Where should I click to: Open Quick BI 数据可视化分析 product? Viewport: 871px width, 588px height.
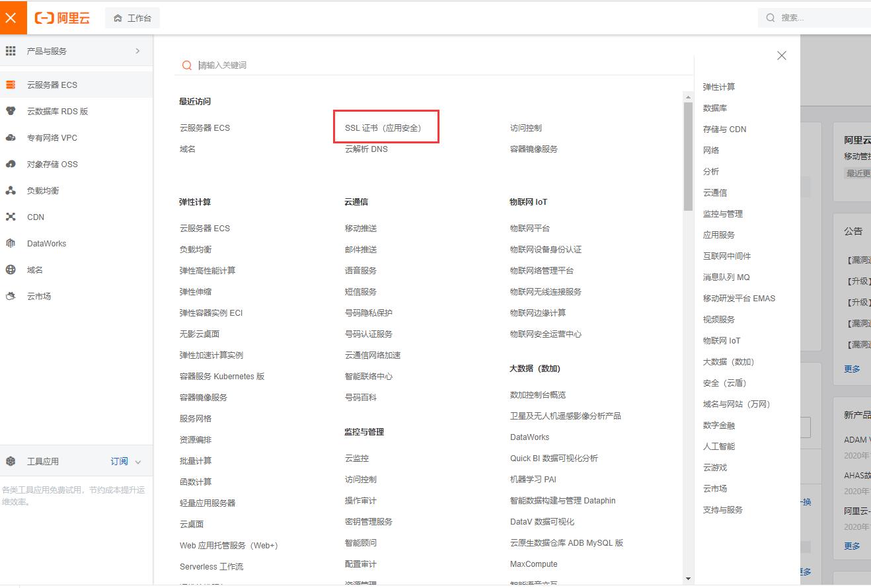[554, 458]
